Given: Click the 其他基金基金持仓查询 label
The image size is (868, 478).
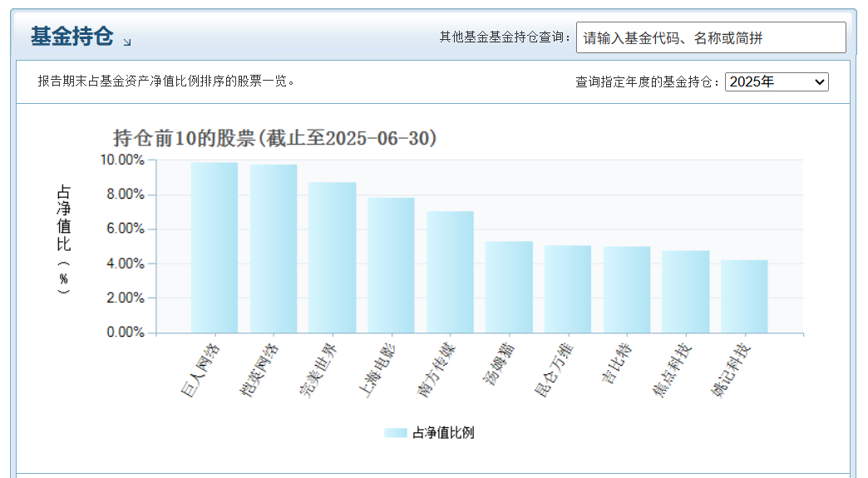Looking at the screenshot, I should 505,37.
